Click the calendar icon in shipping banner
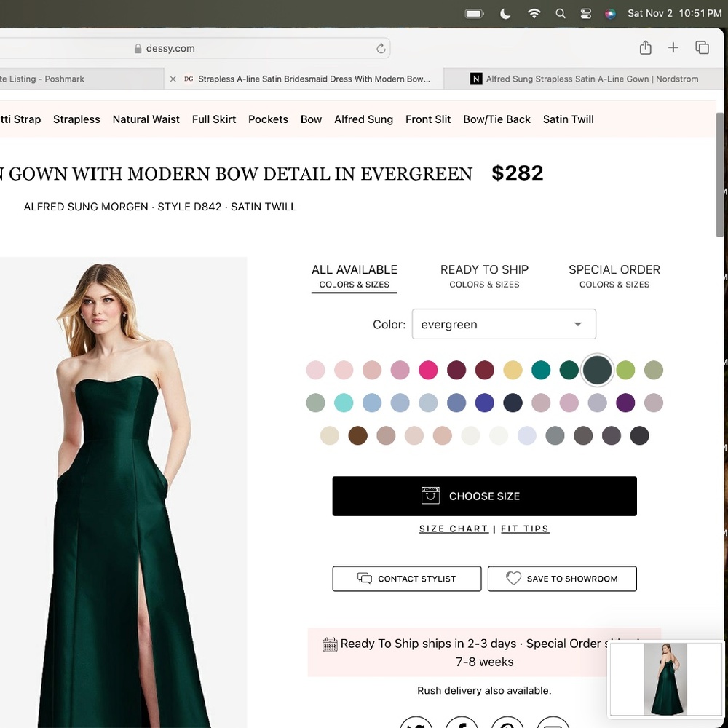This screenshot has width=728, height=728. pyautogui.click(x=330, y=644)
